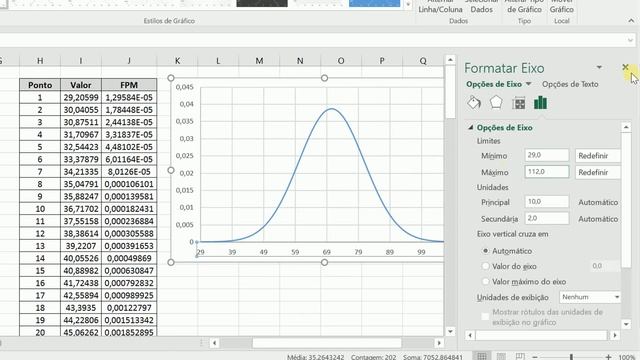Viewport: 640px width, 360px height.
Task: Select the Valor máximo do eixo option
Action: [x=485, y=282]
